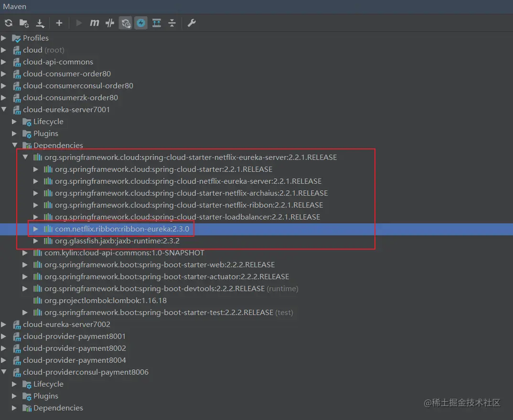Select spring-boot-starter-web:2.2.2.RELEASE dependency
Image resolution: width=513 pixels, height=420 pixels.
(160, 265)
